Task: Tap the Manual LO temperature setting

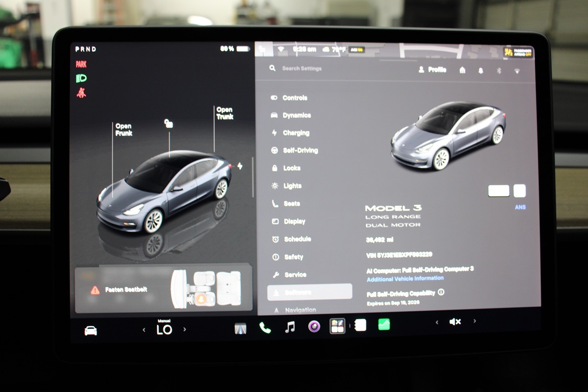Action: [x=164, y=328]
